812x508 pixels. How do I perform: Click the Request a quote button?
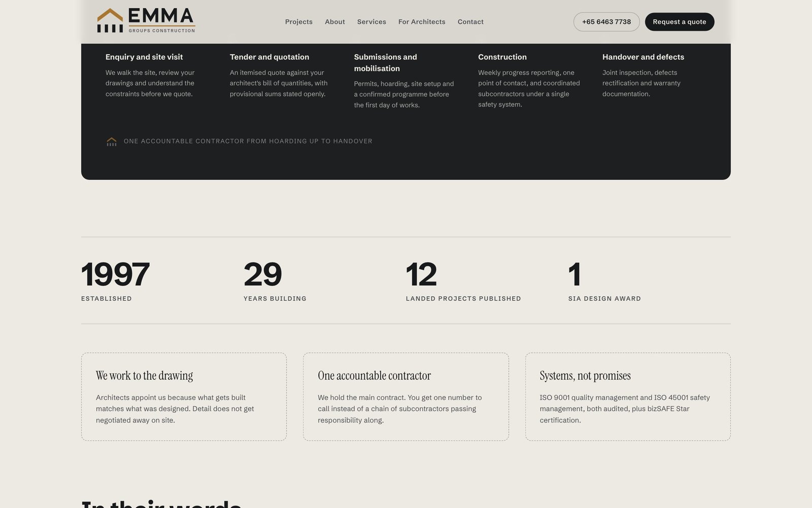pos(680,22)
